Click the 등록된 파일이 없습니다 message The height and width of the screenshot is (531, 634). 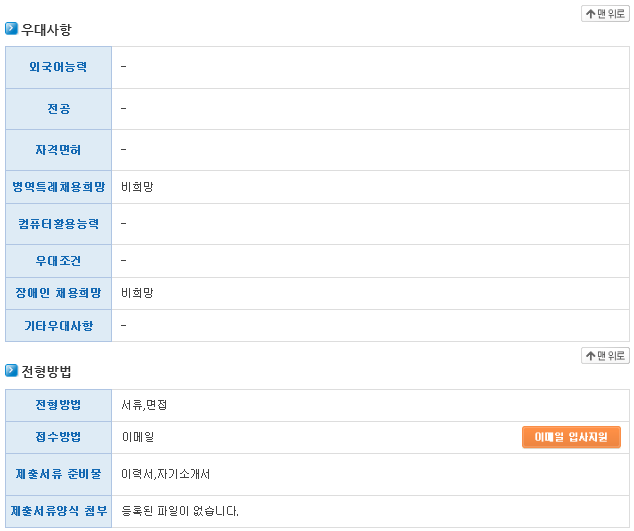[x=180, y=511]
